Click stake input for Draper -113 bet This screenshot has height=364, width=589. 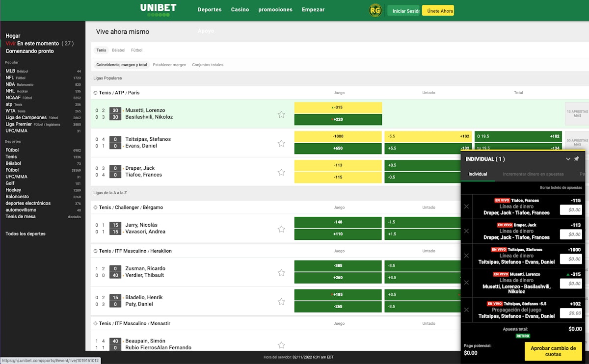[571, 234]
